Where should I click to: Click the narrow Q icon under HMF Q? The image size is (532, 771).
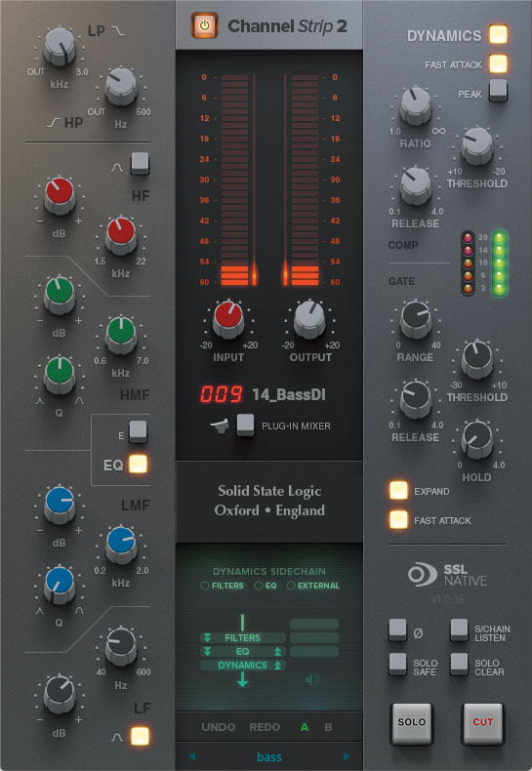(40, 401)
